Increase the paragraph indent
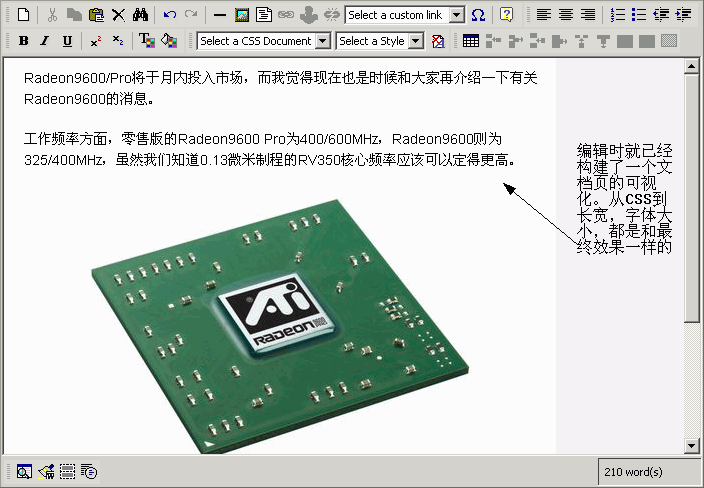The width and height of the screenshot is (704, 488). pos(683,15)
